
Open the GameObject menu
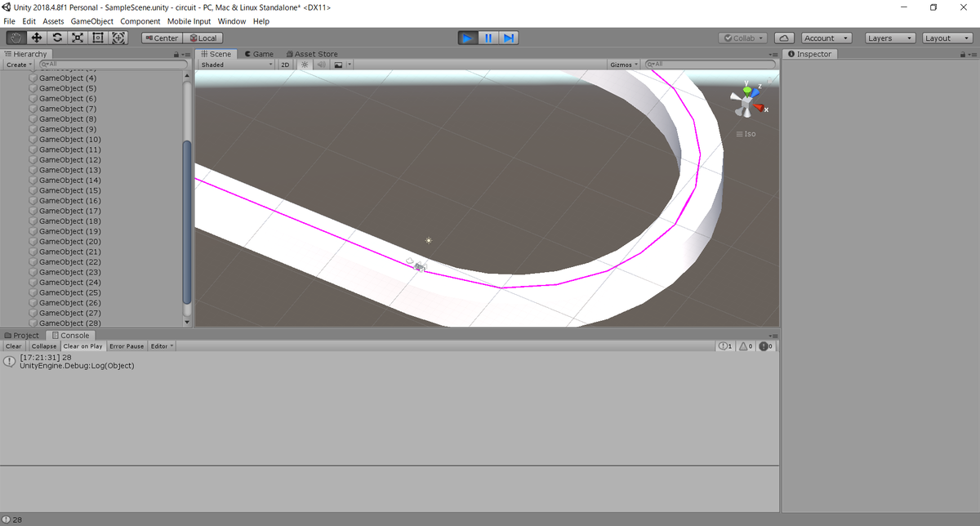(92, 21)
